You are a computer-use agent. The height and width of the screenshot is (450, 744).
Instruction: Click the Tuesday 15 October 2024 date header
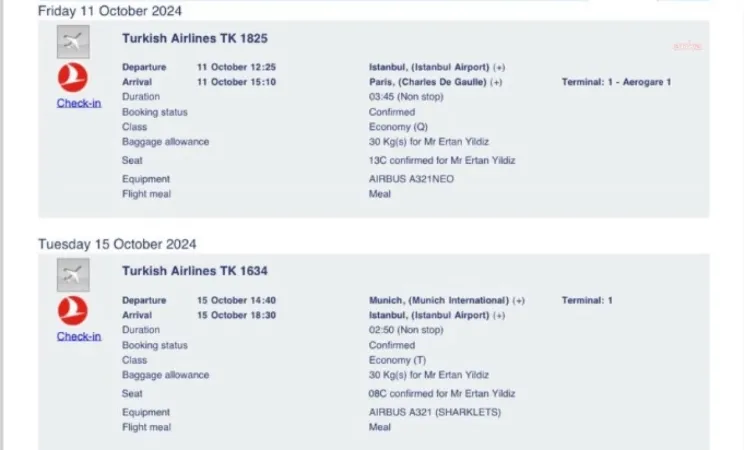[x=117, y=244]
